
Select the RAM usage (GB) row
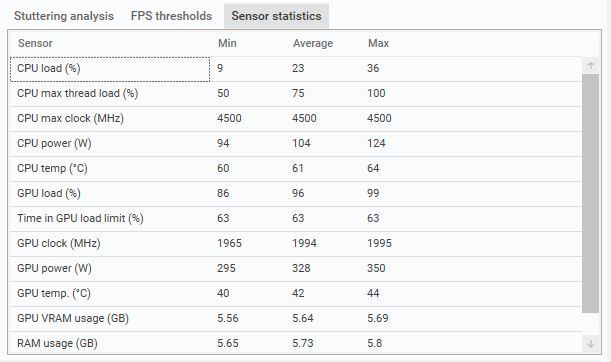[296, 343]
